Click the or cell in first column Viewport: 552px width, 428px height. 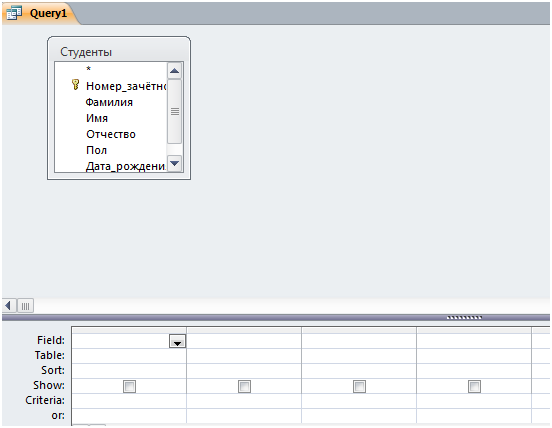click(129, 416)
